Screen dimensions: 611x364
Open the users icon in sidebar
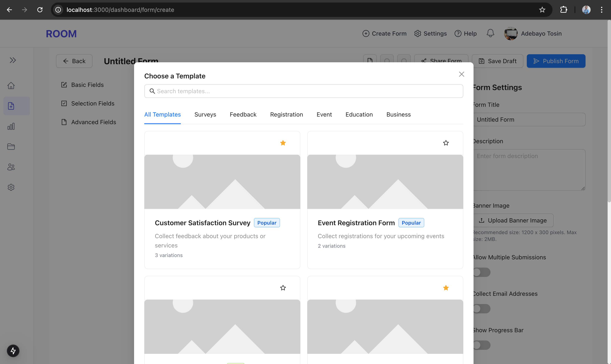coord(11,167)
